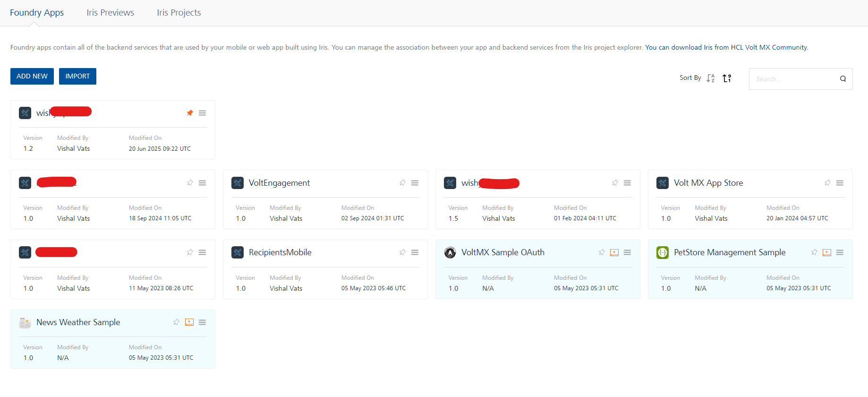Open Volt MX App Store title
This screenshot has width=868, height=397.
[708, 183]
